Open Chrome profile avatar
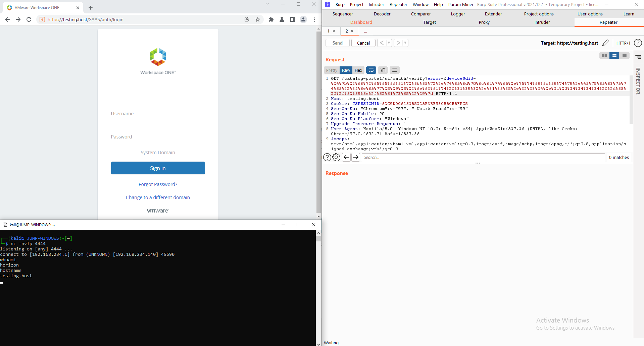The width and height of the screenshot is (644, 346). (x=303, y=19)
